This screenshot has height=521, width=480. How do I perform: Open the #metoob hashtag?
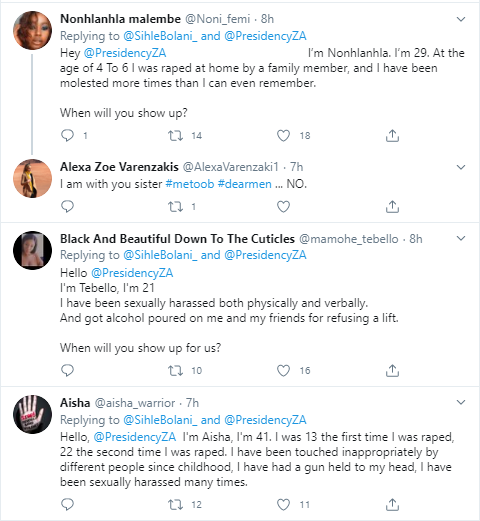point(190,184)
